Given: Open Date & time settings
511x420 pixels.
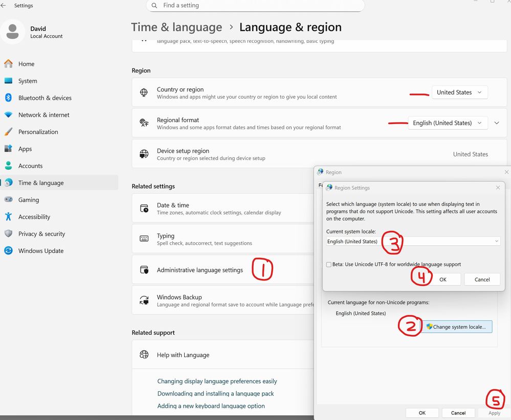Looking at the screenshot, I should coord(223,208).
